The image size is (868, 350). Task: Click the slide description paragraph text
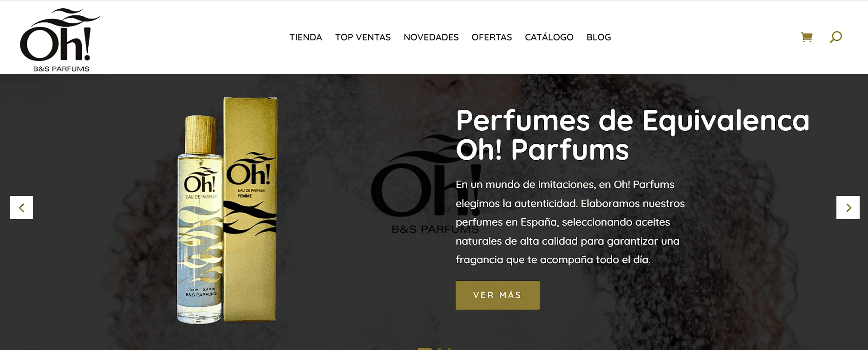point(570,222)
